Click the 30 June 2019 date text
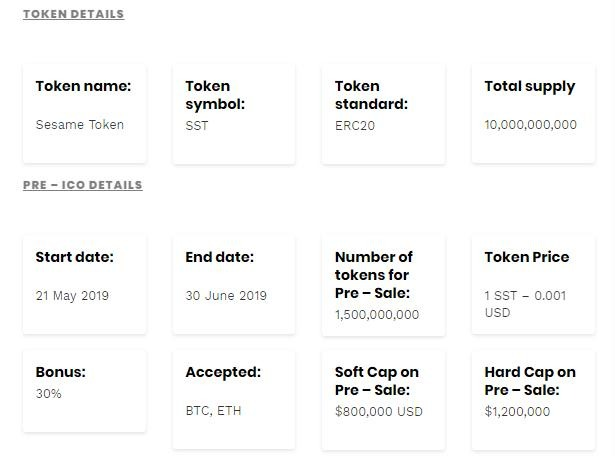 point(226,296)
